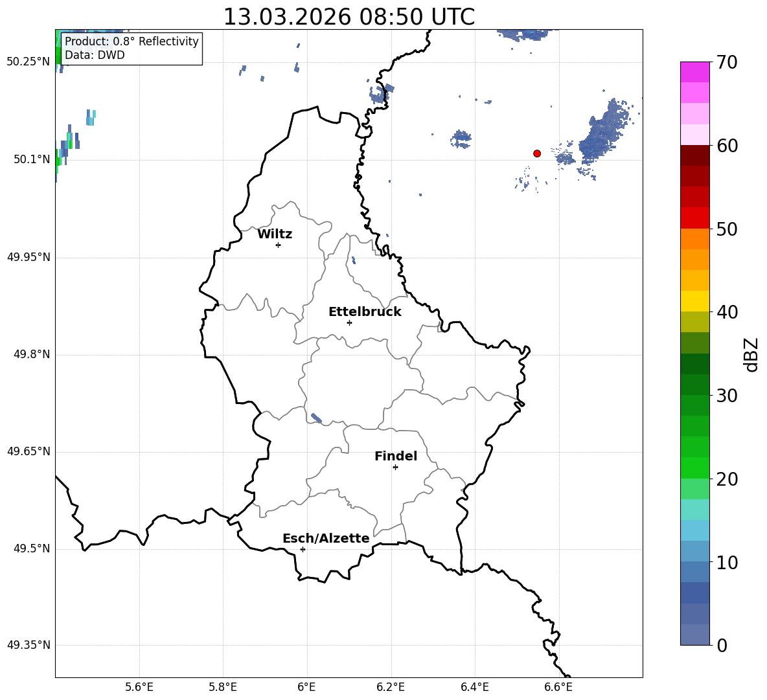This screenshot has height=700, width=767.
Task: Click the Wiltz station cross marker
Action: pos(278,245)
